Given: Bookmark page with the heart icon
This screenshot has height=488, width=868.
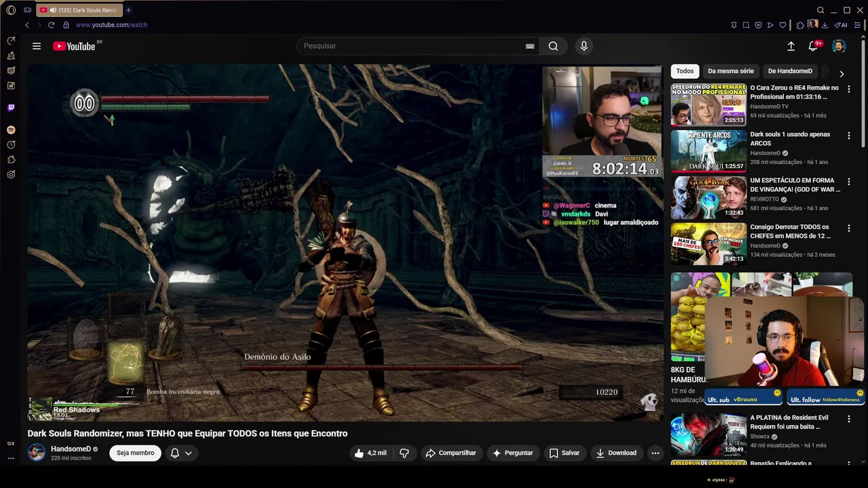Looking at the screenshot, I should click(783, 25).
